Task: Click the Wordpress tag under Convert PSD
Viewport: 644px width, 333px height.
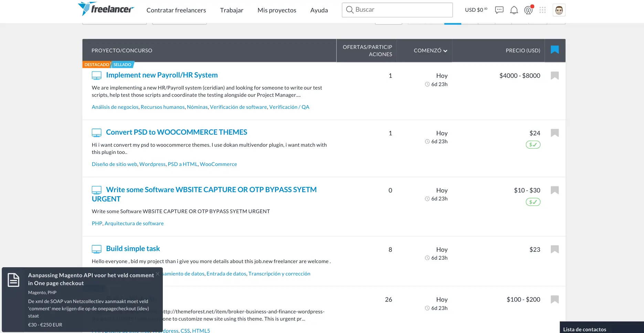Action: [x=152, y=164]
